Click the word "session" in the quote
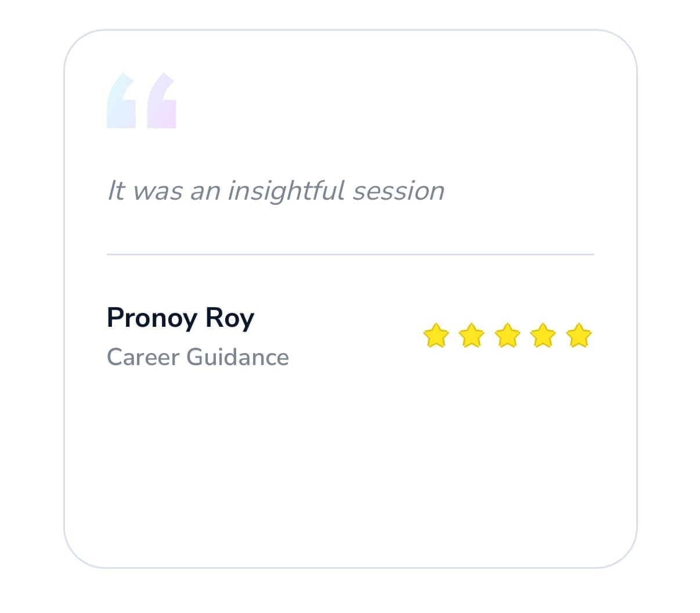Viewport: 700px width, 613px height. [x=398, y=191]
